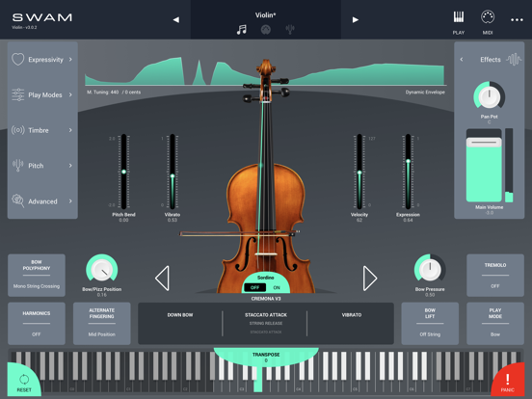Click the Expressivity heart icon
Viewport: 532px width, 399px height.
pyautogui.click(x=18, y=60)
